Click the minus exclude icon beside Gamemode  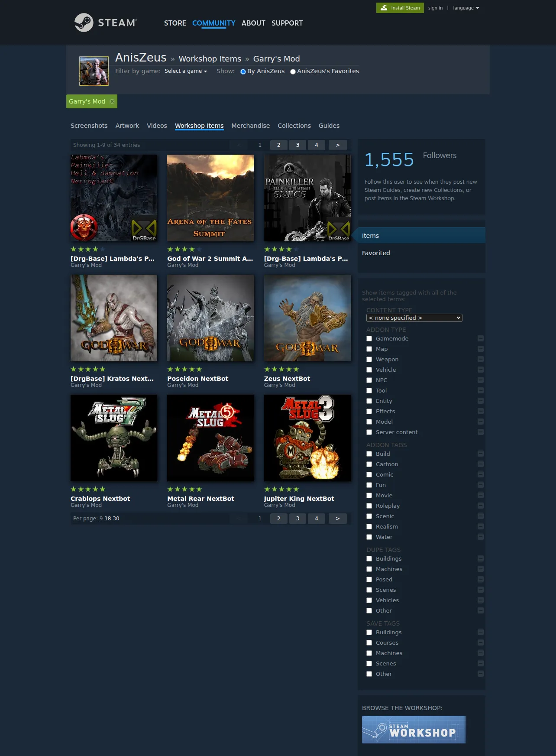tap(481, 338)
